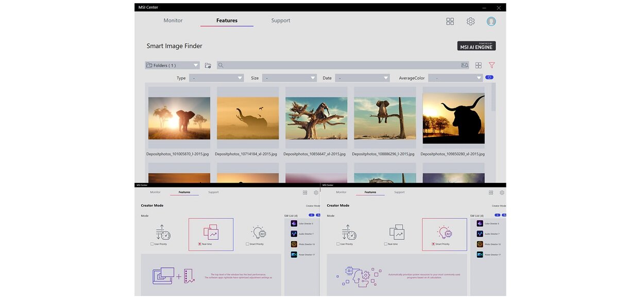Check Smart Priority box in left Creator Mode panel
The height and width of the screenshot is (299, 644).
point(247,244)
